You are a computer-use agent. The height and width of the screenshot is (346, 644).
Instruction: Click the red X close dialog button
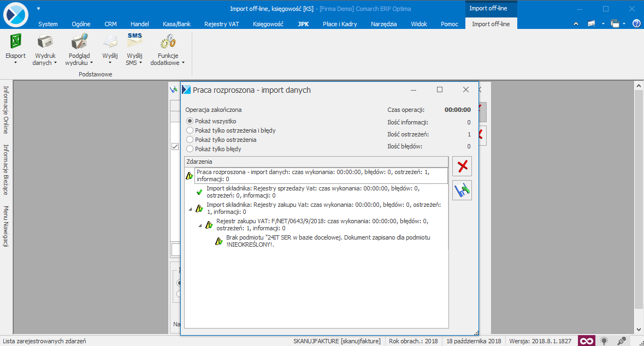click(x=463, y=166)
